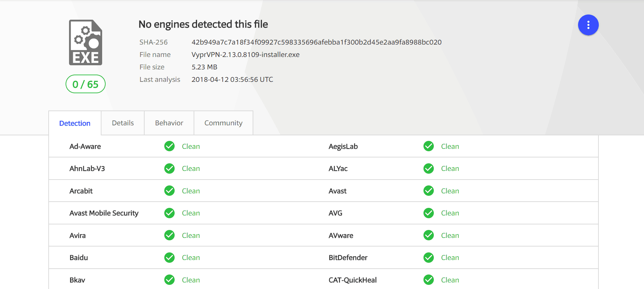Click the Arcabit engine name
This screenshot has height=289, width=644.
81,191
